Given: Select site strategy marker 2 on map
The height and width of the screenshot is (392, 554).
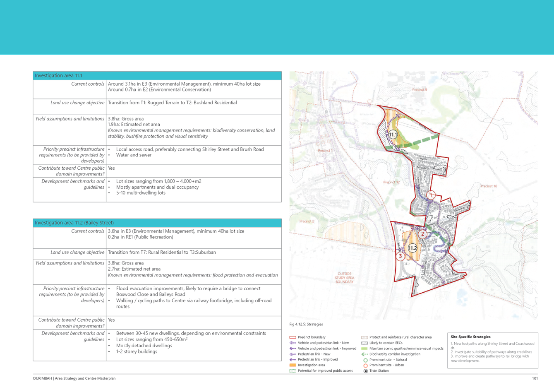Looking at the screenshot, I should (x=422, y=234).
